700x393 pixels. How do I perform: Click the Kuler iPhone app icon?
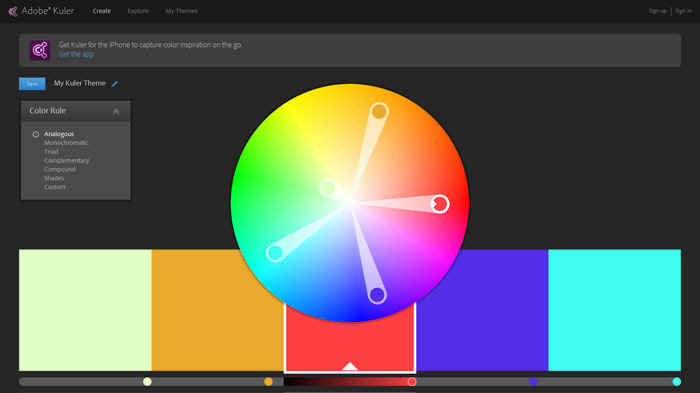click(x=40, y=50)
